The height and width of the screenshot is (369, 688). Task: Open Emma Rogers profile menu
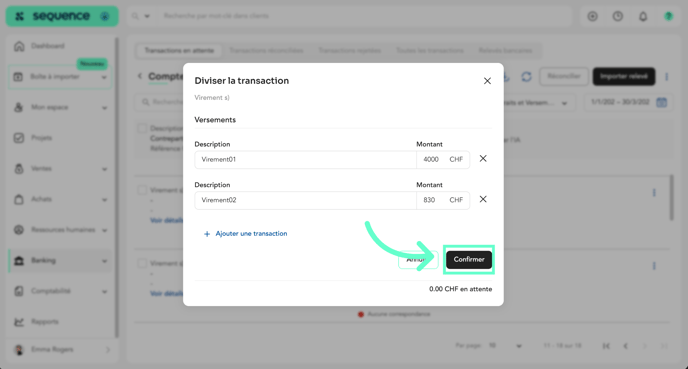61,350
